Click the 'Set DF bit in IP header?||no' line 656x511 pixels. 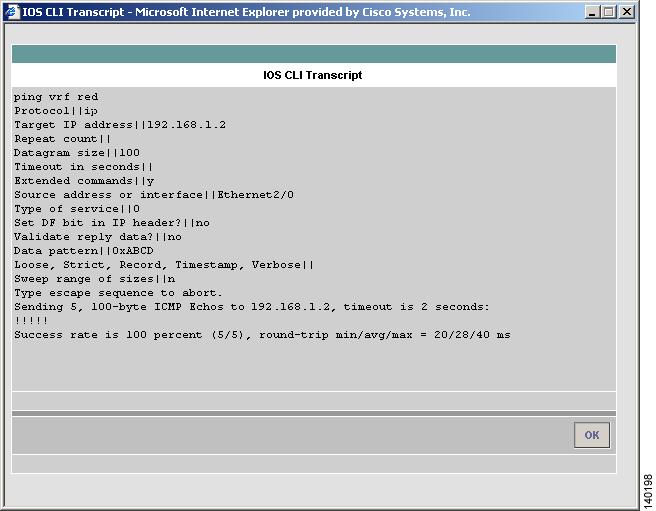[x=112, y=223]
